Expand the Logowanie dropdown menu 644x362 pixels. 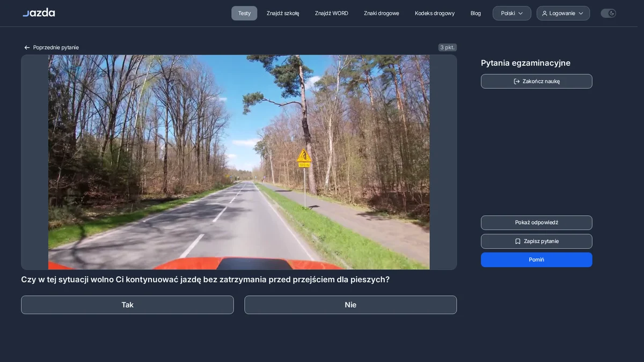click(x=563, y=13)
